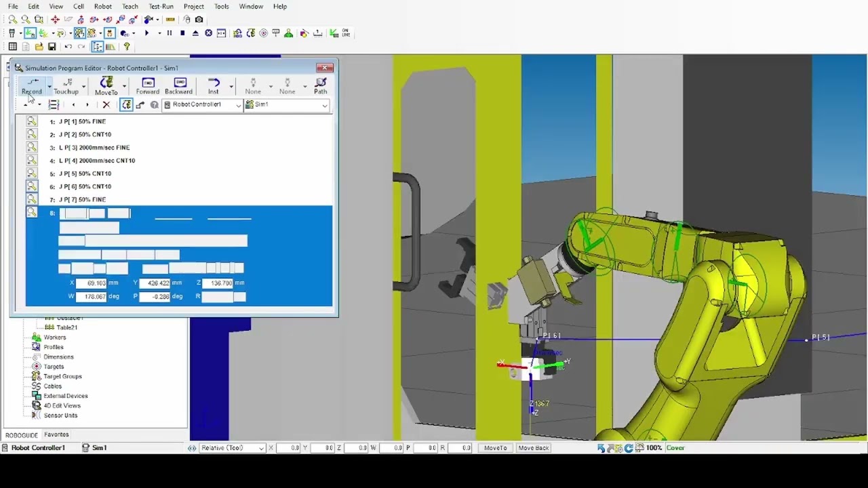Open the Inst dropdown arrow
The width and height of the screenshot is (868, 488).
tap(231, 86)
